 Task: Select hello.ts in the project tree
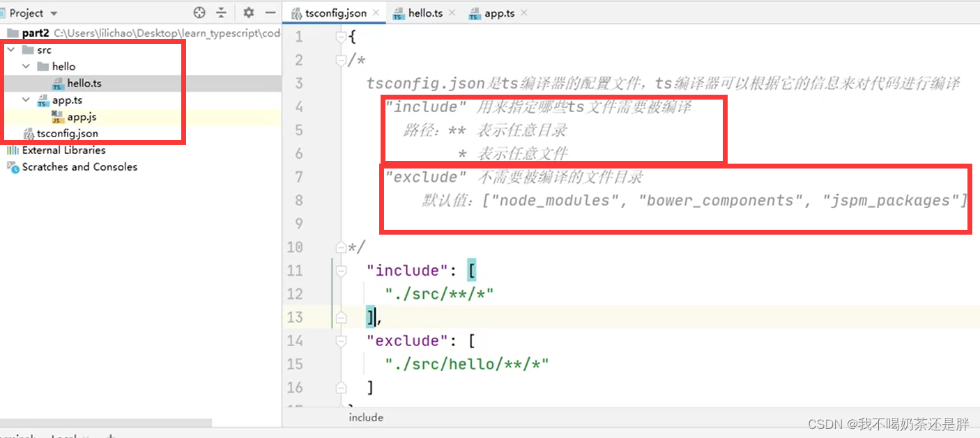84,83
